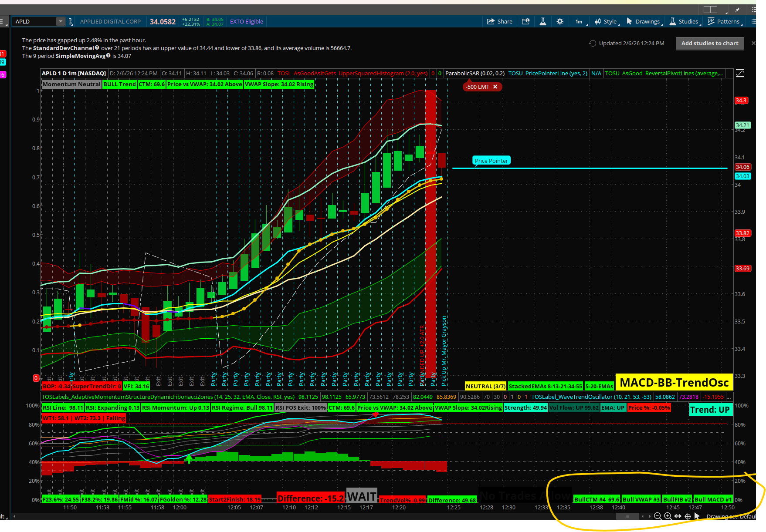Click the Edit Studies beaker icon
The width and height of the screenshot is (766, 532).
pyautogui.click(x=542, y=21)
